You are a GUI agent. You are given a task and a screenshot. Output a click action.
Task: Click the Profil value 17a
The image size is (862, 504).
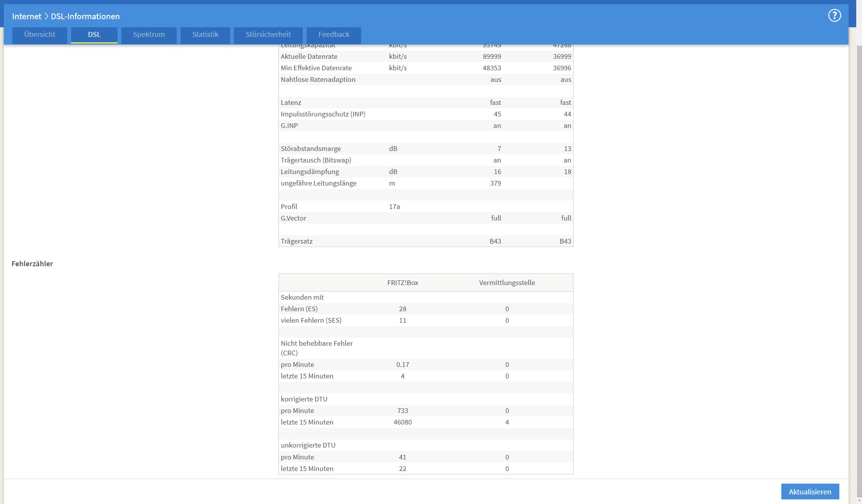(394, 207)
